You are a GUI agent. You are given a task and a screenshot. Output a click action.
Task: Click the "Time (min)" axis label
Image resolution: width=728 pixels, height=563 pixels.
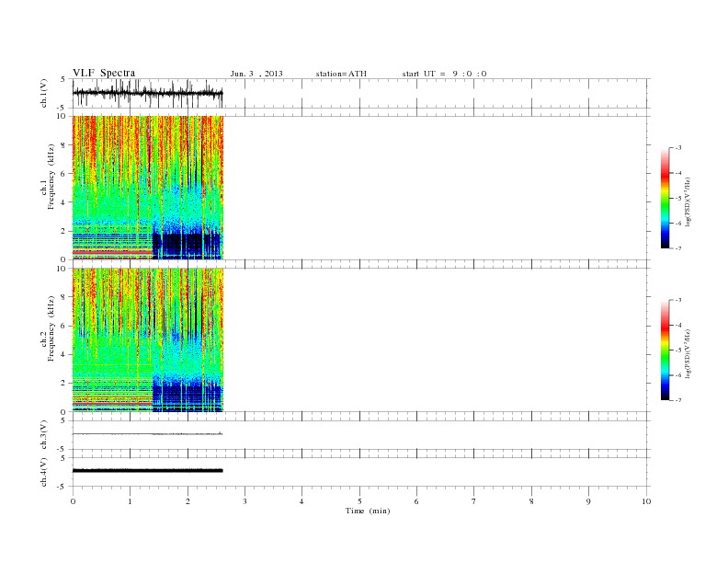[368, 511]
